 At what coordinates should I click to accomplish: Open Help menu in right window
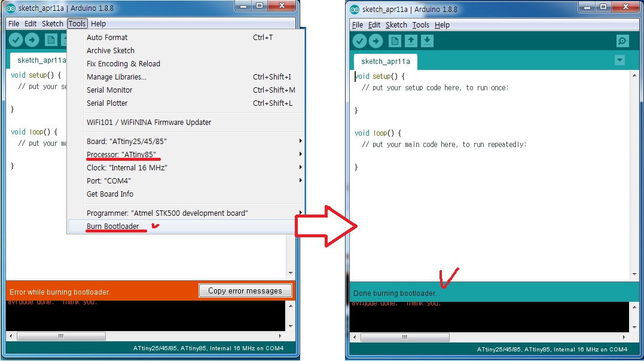point(442,25)
